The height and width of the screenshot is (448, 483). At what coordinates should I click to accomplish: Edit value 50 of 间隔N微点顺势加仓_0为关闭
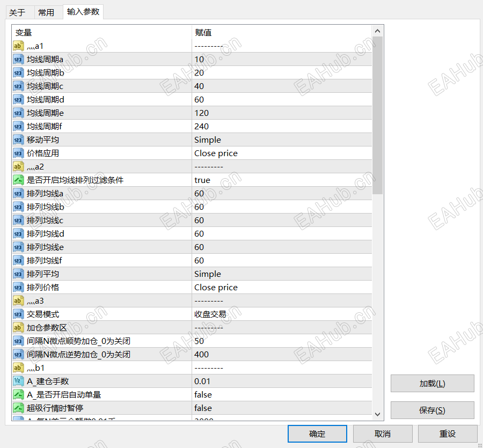(282, 341)
